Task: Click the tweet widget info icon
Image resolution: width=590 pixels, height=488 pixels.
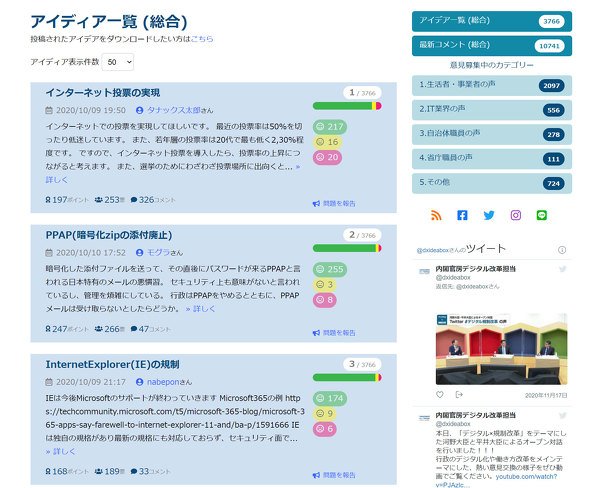Action: [x=562, y=250]
